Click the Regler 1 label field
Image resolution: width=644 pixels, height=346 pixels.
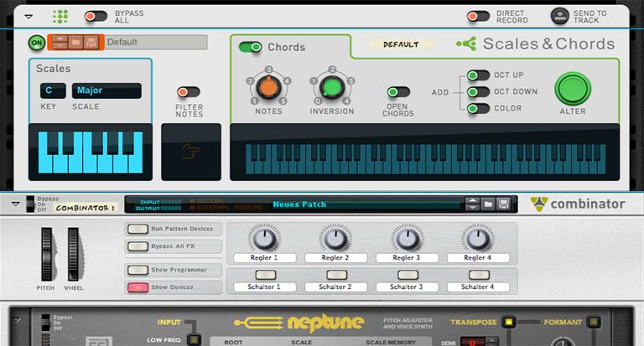(264, 258)
